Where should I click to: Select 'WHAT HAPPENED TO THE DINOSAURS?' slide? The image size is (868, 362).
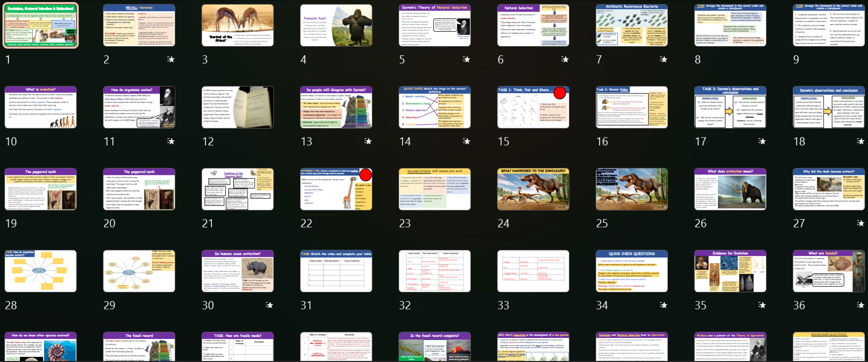point(533,189)
